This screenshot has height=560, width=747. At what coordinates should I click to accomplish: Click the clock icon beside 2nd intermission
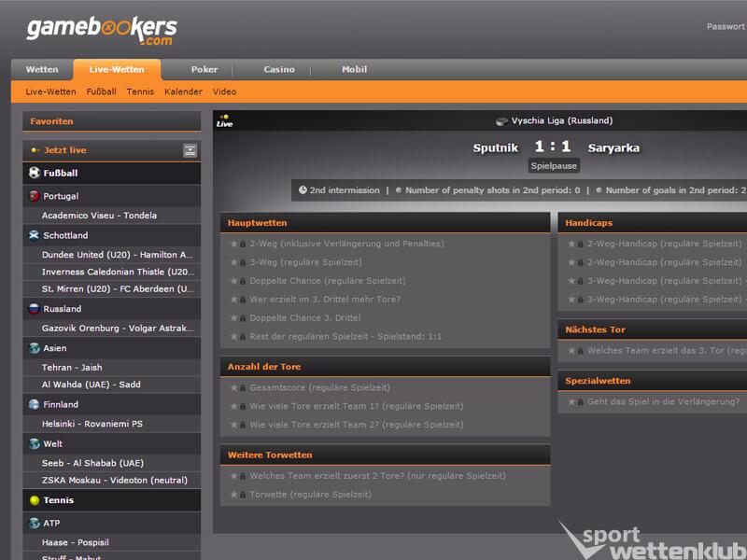pos(303,190)
